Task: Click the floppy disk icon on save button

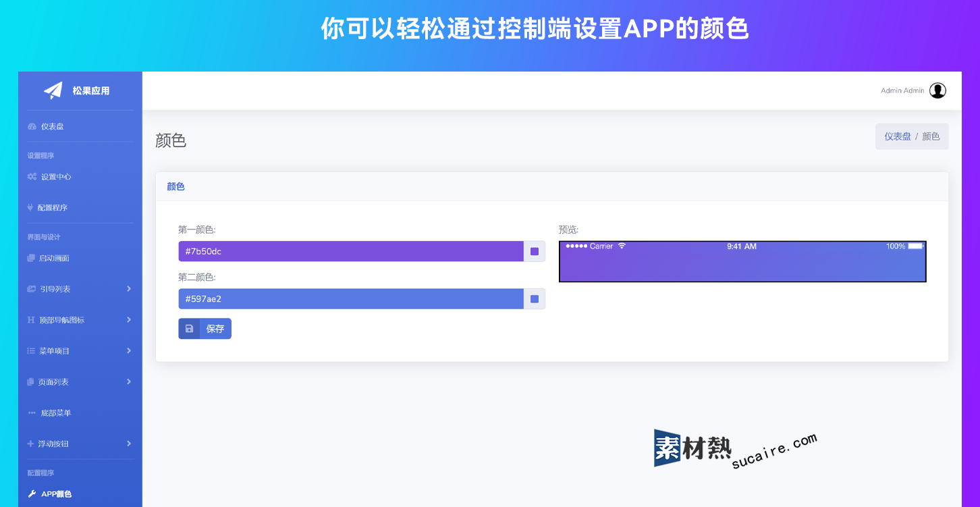Action: tap(189, 329)
